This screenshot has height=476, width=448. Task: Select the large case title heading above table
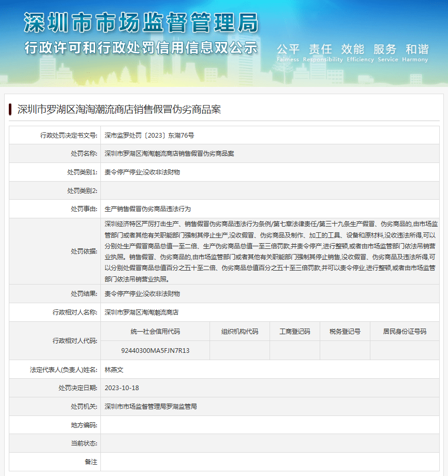(119, 110)
